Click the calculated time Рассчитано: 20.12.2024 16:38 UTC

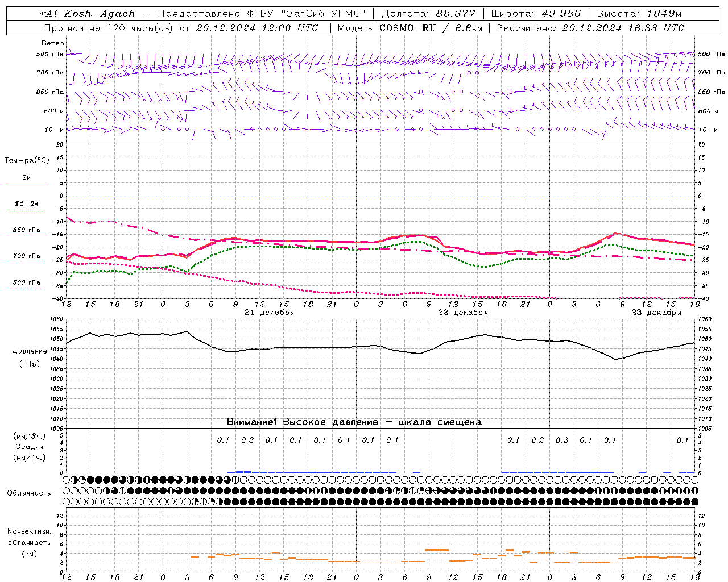point(590,28)
